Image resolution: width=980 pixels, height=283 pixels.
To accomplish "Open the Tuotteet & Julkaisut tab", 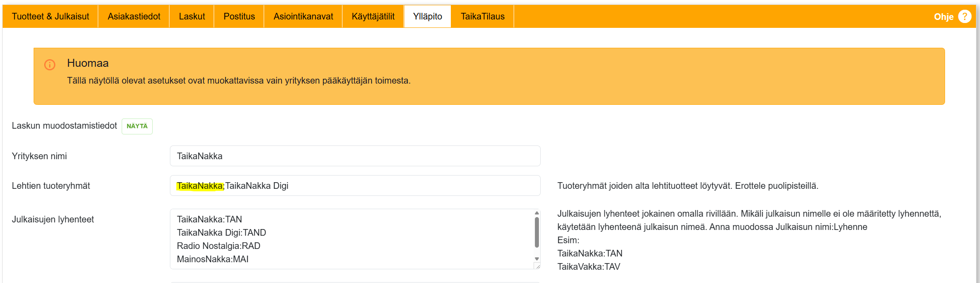I will click(50, 16).
